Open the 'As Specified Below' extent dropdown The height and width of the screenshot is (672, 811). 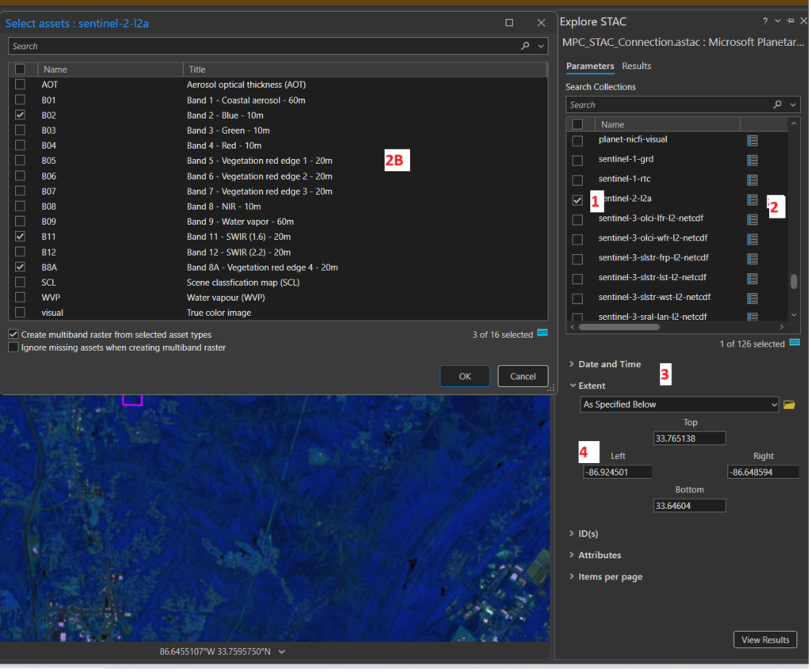click(679, 404)
